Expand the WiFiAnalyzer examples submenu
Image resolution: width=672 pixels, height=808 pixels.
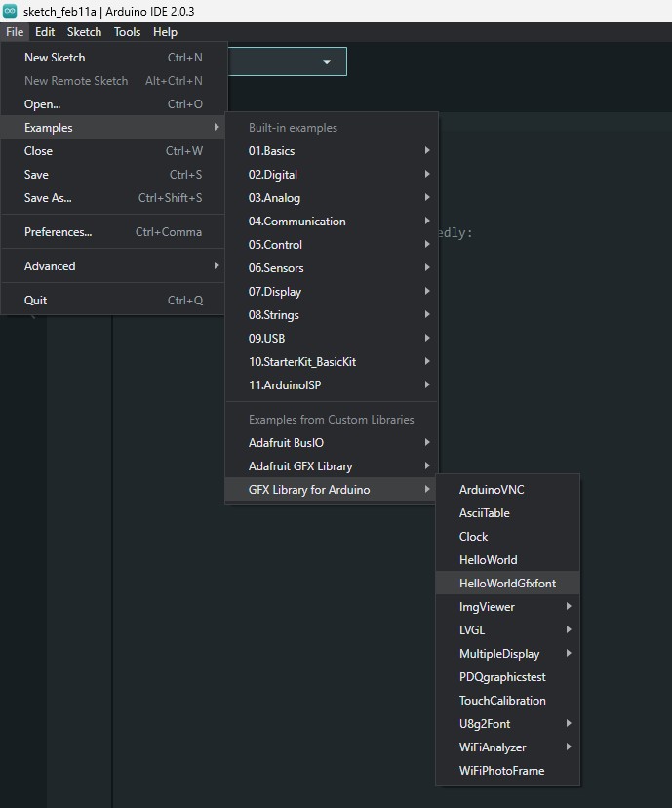click(x=508, y=747)
